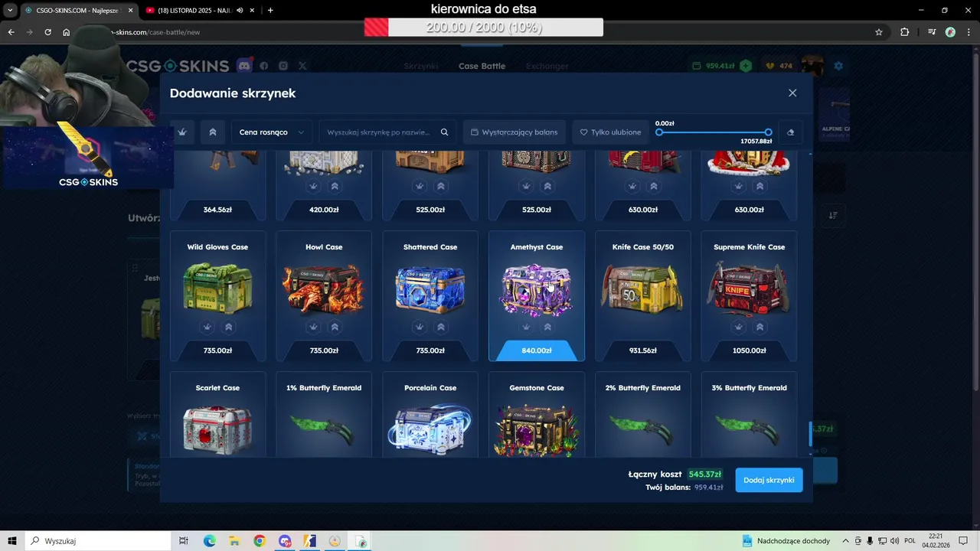The height and width of the screenshot is (551, 980).
Task: Click double-chevron icon under Shattered Case
Action: (x=441, y=327)
